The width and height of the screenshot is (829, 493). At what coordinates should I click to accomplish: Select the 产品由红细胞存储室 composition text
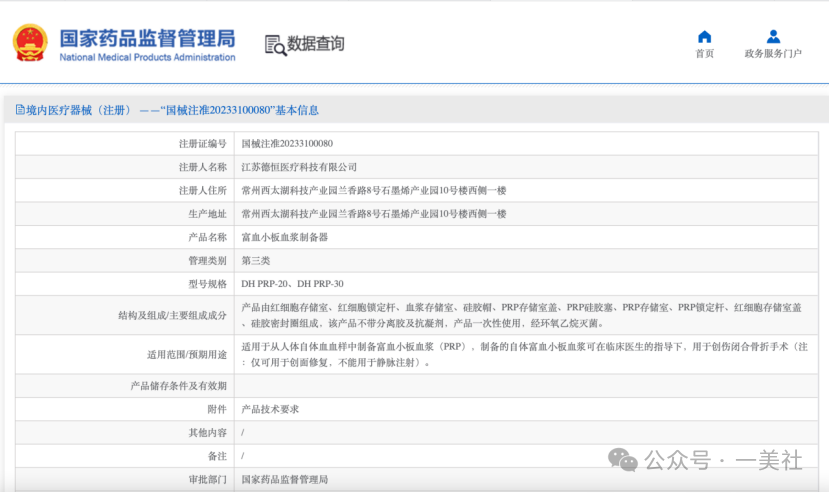click(521, 315)
